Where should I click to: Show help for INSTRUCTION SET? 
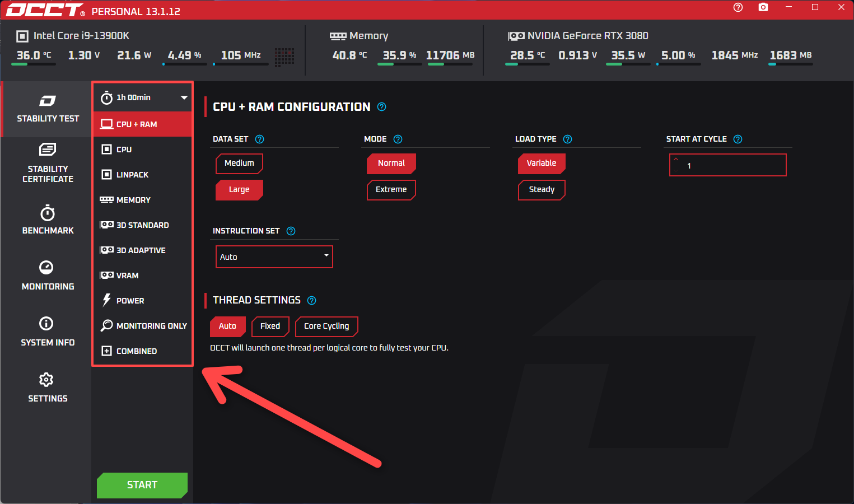tap(291, 231)
